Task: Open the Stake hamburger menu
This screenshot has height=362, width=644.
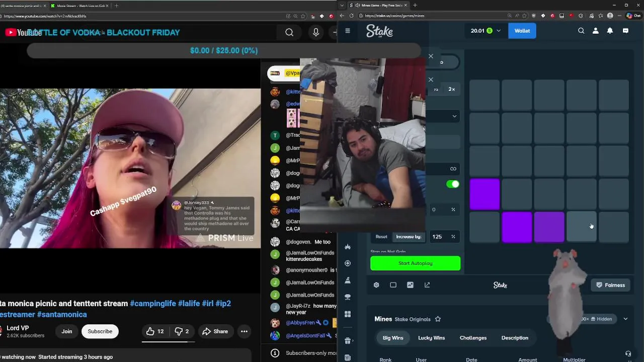Action: (x=347, y=31)
